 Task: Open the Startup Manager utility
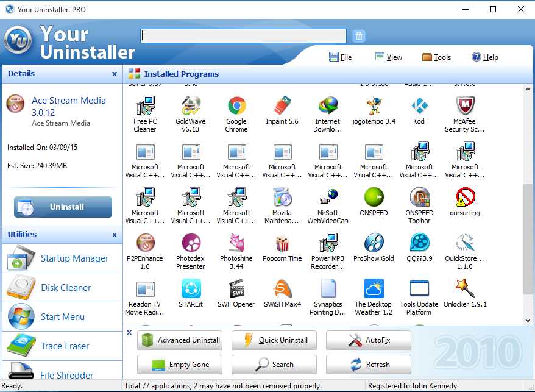coord(62,258)
